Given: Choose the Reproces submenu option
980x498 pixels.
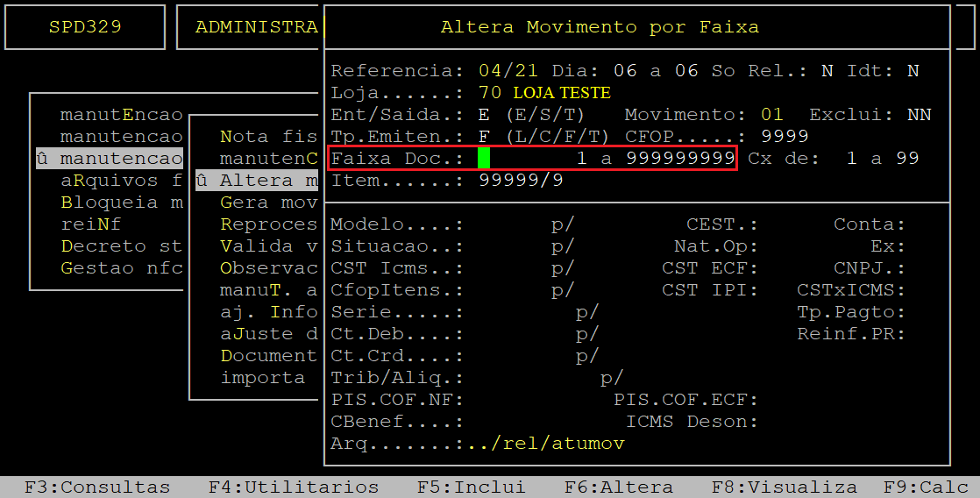Looking at the screenshot, I should tap(269, 224).
